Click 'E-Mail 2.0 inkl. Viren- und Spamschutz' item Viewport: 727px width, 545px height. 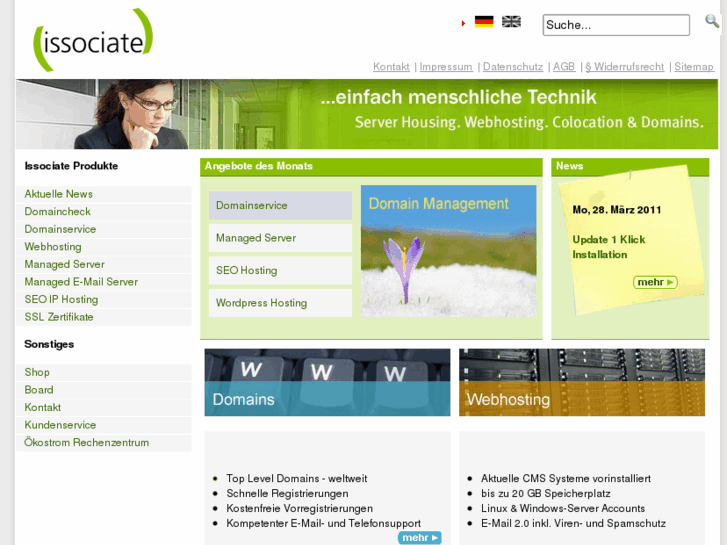click(x=574, y=523)
